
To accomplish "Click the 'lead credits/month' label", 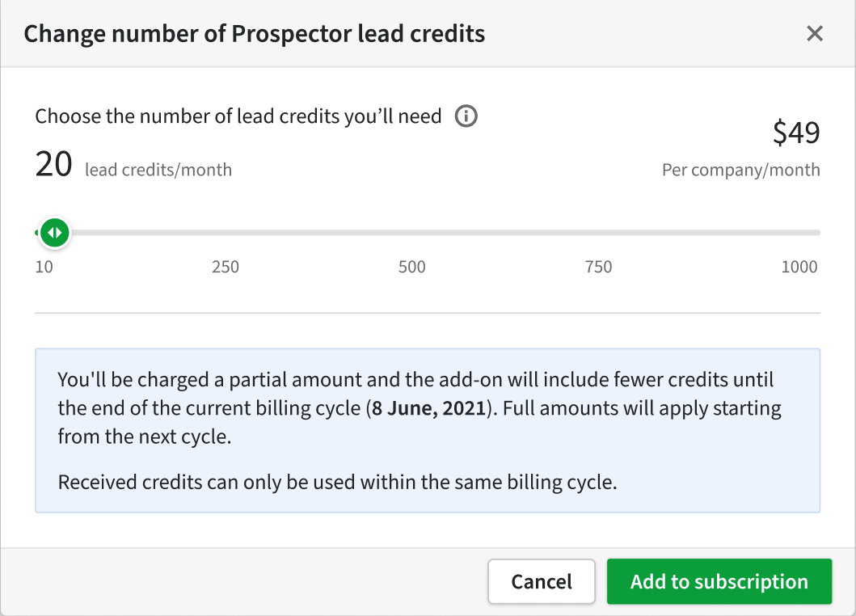I will [x=158, y=170].
